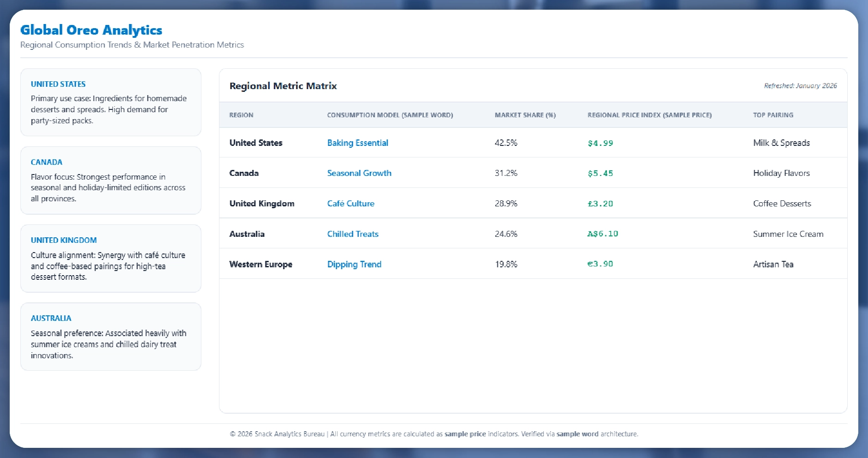Select the United States summary card
The width and height of the screenshot is (868, 458).
pos(111,102)
